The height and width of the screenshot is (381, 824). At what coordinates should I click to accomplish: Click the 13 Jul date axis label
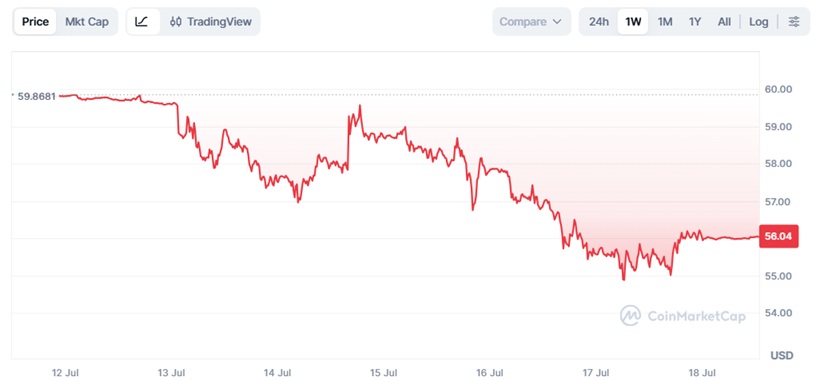click(171, 373)
